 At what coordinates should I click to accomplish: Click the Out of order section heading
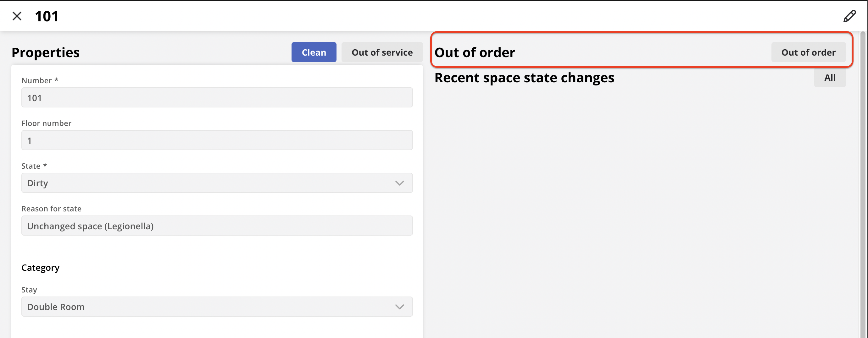(475, 52)
